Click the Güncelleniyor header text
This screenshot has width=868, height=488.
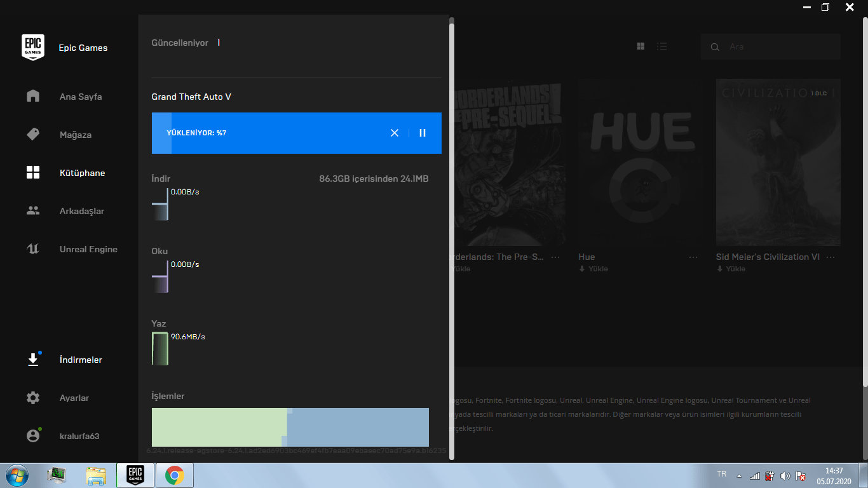pos(180,43)
